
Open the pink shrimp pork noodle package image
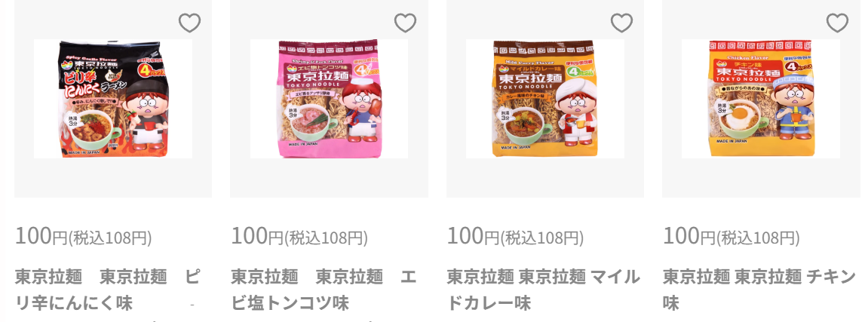329,99
